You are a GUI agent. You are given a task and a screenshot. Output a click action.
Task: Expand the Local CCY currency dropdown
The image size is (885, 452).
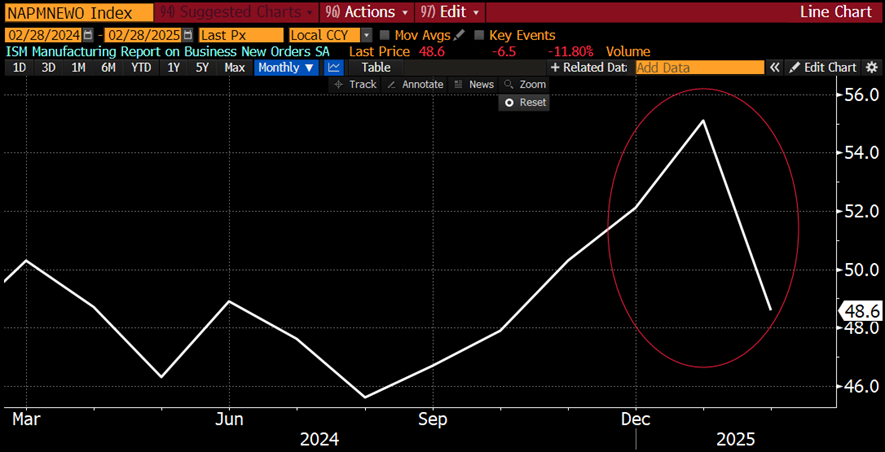[x=367, y=35]
